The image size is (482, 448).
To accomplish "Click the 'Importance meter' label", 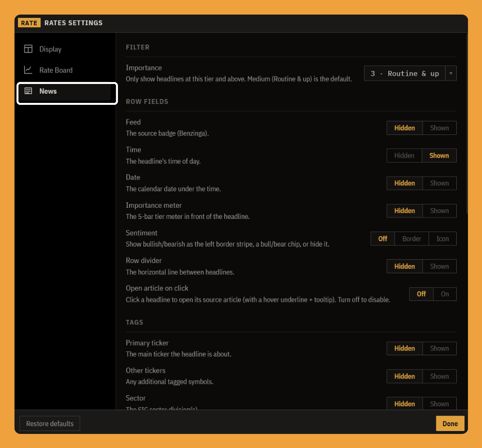I will coord(154,205).
